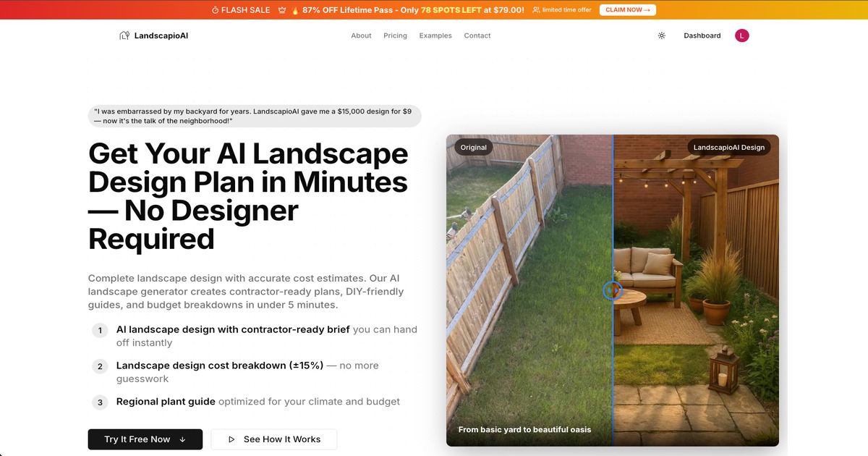Click the CLAIM NOW button
This screenshot has height=456, width=868.
tap(629, 10)
